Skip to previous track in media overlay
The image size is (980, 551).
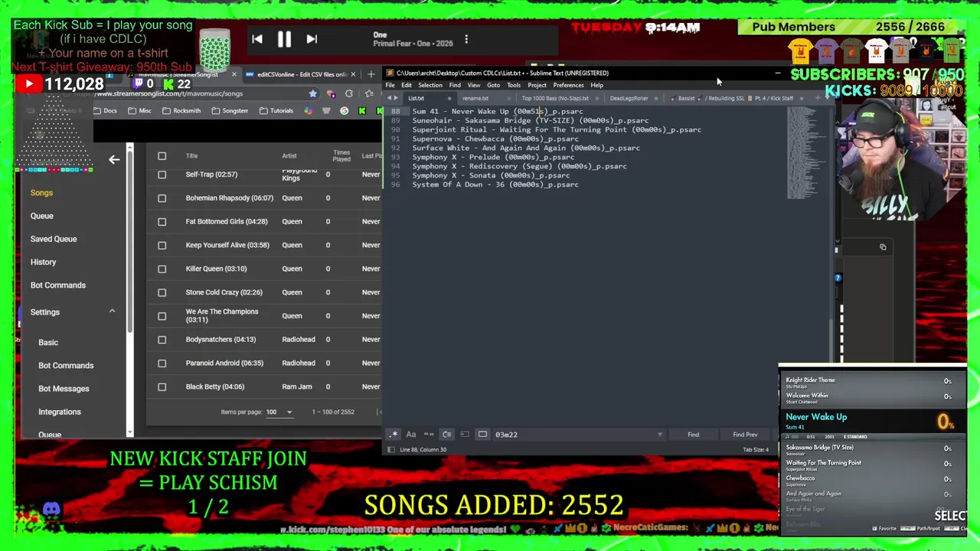coord(257,39)
